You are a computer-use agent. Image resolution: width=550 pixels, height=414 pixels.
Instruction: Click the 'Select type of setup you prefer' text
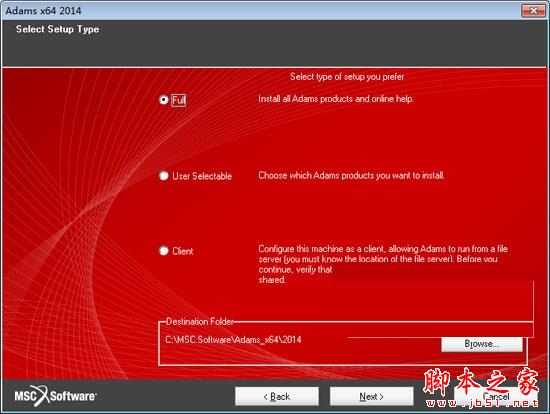point(347,76)
